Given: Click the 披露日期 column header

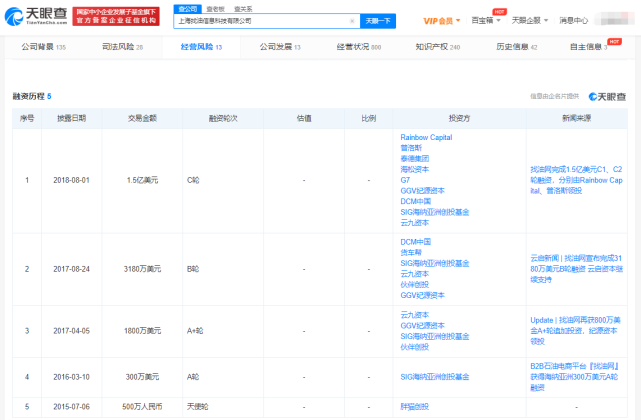Looking at the screenshot, I should 71,118.
